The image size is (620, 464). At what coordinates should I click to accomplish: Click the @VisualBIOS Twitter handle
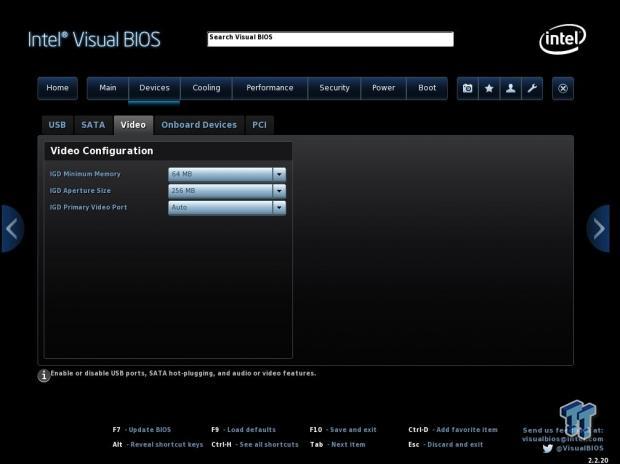[x=580, y=449]
